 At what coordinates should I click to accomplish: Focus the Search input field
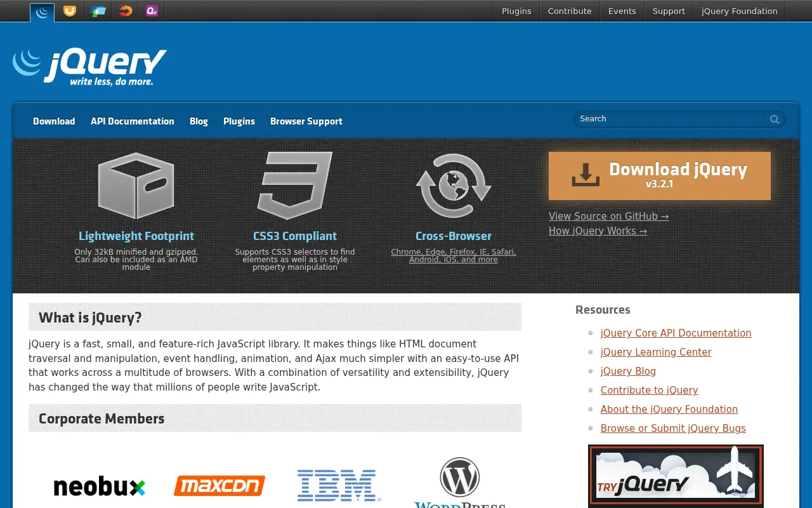click(670, 119)
